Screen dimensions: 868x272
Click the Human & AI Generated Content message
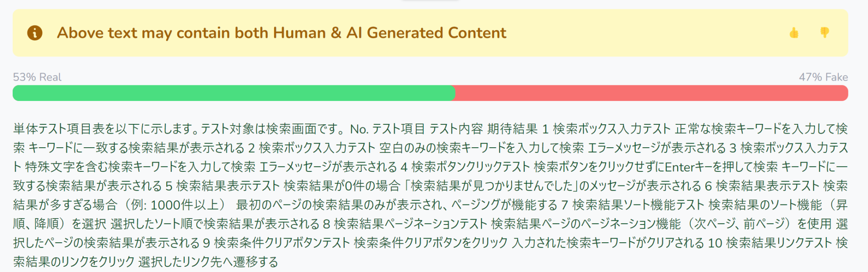click(282, 33)
